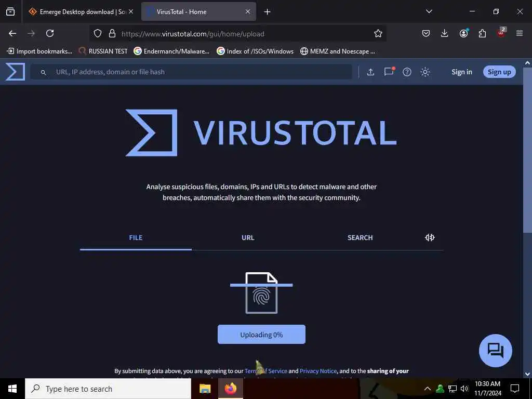Bookmark this page with star icon
The height and width of the screenshot is (399, 532).
pyautogui.click(x=378, y=33)
